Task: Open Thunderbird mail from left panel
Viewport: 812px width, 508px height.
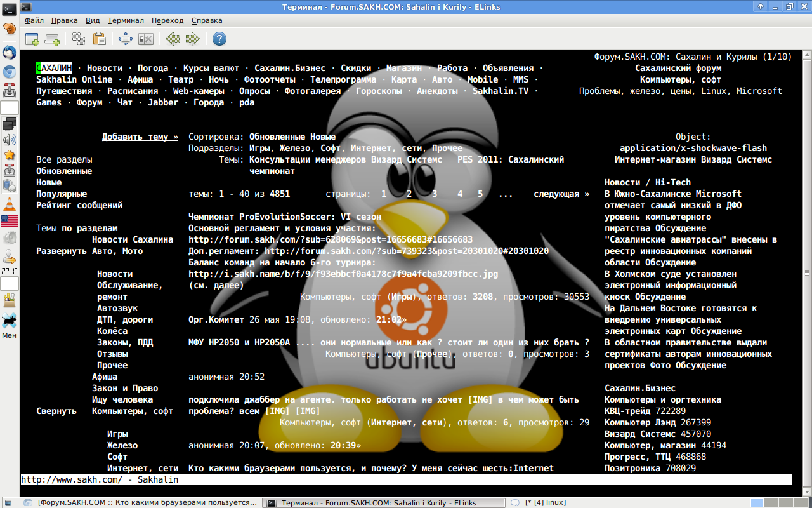Action: (x=10, y=53)
